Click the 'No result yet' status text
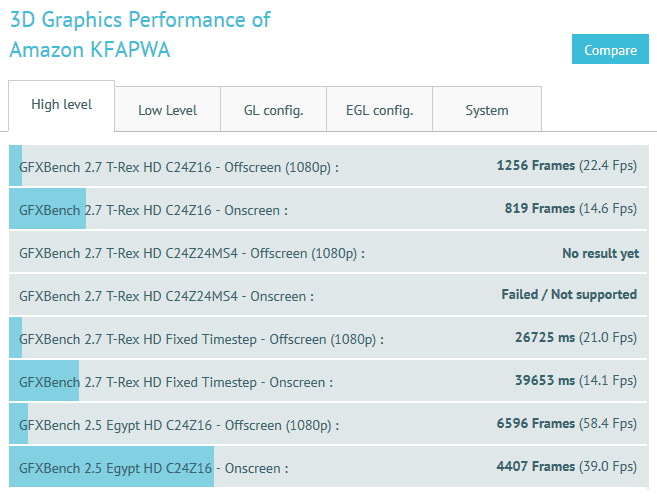The width and height of the screenshot is (657, 498). pos(600,254)
